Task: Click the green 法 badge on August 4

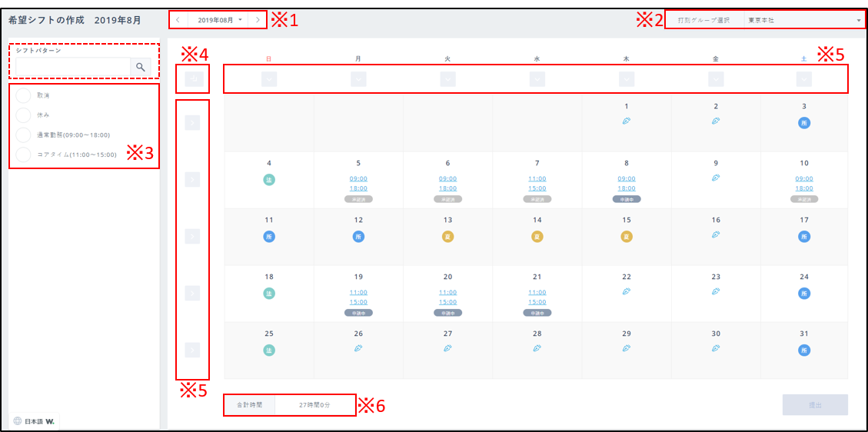Action: pos(269,179)
